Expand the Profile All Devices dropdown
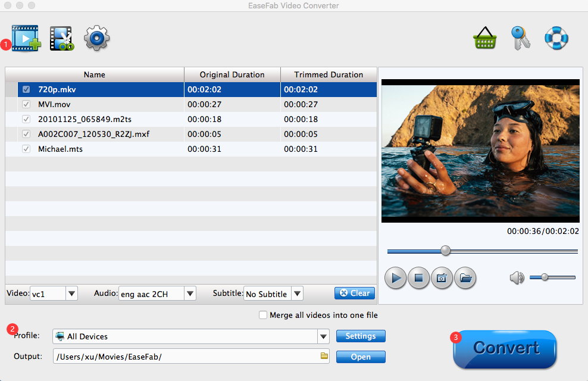 pos(323,336)
